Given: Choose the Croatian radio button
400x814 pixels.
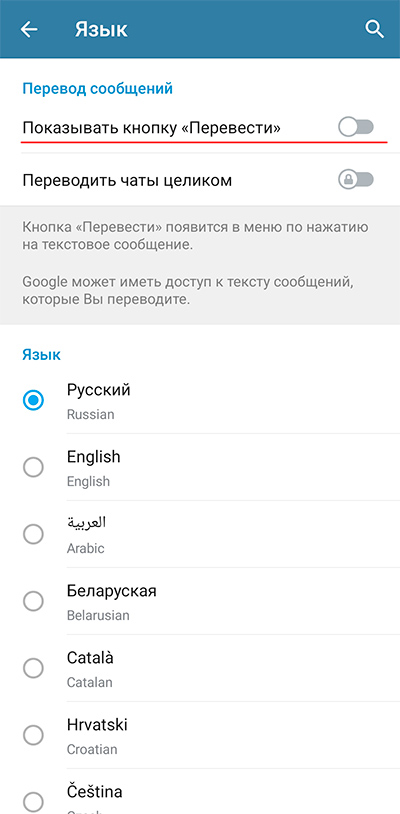Looking at the screenshot, I should (x=33, y=735).
